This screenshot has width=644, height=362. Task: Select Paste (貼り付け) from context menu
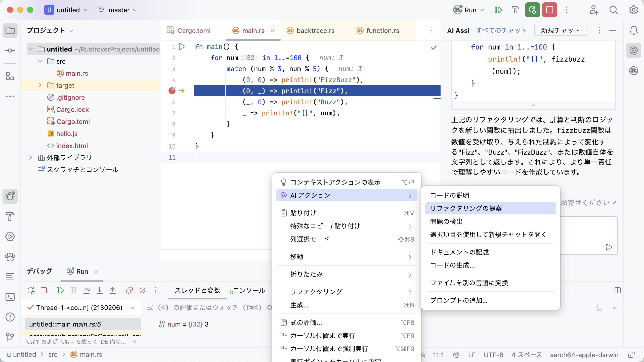tap(347, 213)
